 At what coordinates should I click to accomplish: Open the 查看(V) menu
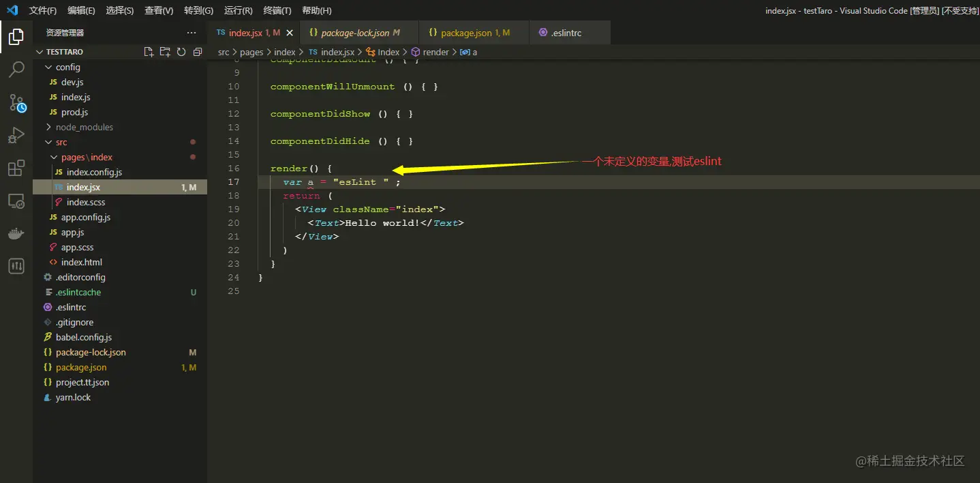[x=159, y=10]
